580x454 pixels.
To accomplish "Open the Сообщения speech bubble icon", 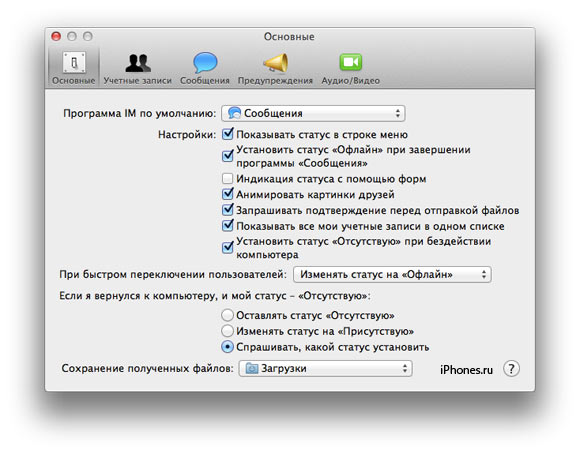I will 205,63.
